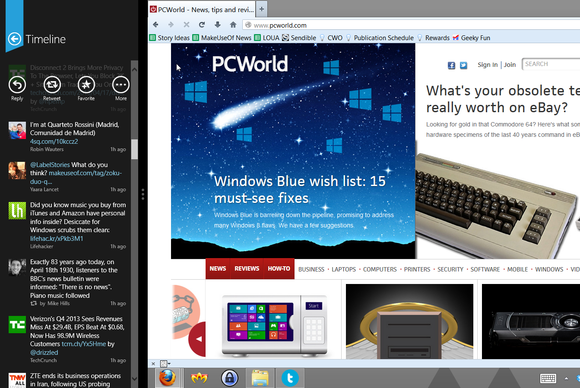This screenshot has height=388, width=580.
Task: Open the BUSINESS category
Action: [311, 269]
